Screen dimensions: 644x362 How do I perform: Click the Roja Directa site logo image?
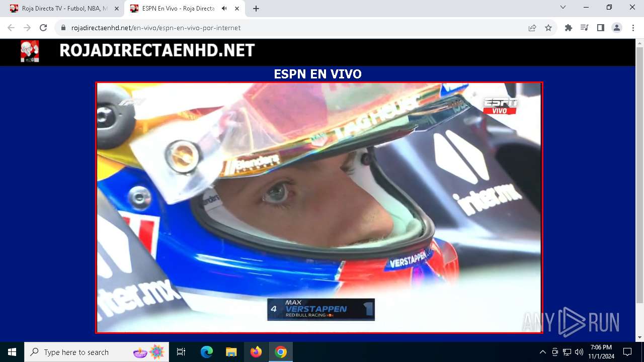click(x=30, y=51)
